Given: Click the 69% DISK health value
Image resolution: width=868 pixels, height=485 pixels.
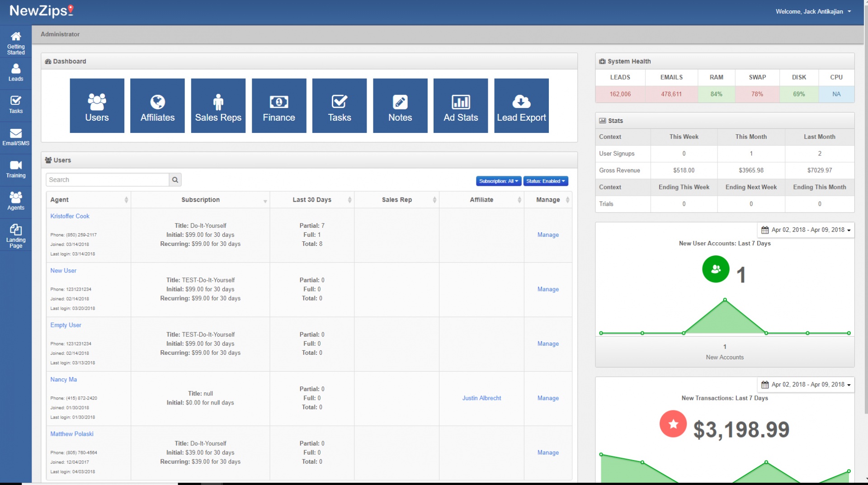Looking at the screenshot, I should pos(799,94).
